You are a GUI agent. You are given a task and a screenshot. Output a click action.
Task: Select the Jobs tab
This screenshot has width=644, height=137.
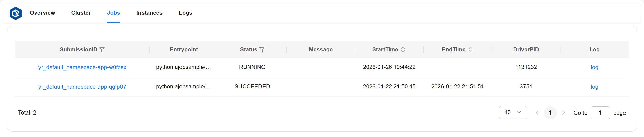(x=113, y=13)
